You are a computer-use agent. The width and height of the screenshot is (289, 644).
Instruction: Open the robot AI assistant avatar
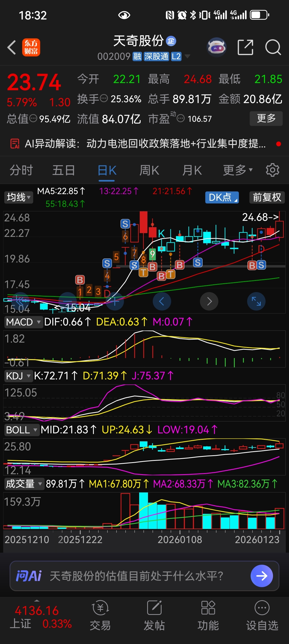[x=216, y=48]
